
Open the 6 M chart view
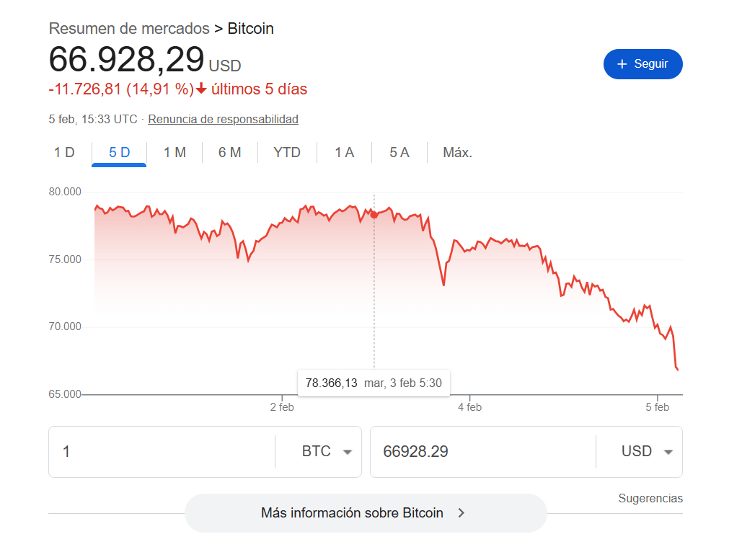click(229, 153)
